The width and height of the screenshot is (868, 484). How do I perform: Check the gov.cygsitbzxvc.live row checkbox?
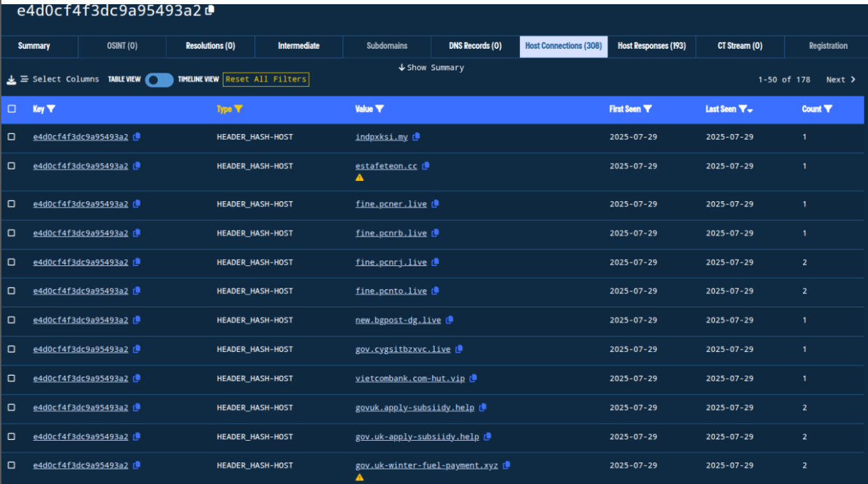[11, 349]
